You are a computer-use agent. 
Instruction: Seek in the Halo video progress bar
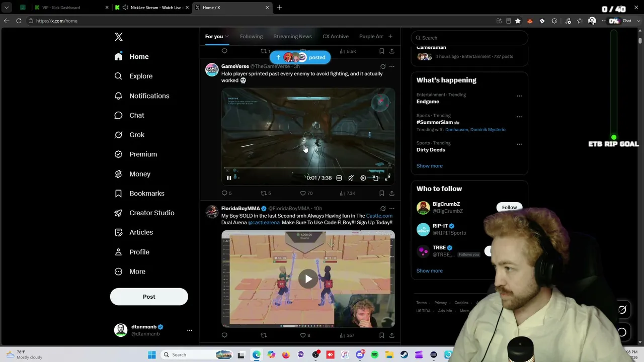tap(308, 168)
